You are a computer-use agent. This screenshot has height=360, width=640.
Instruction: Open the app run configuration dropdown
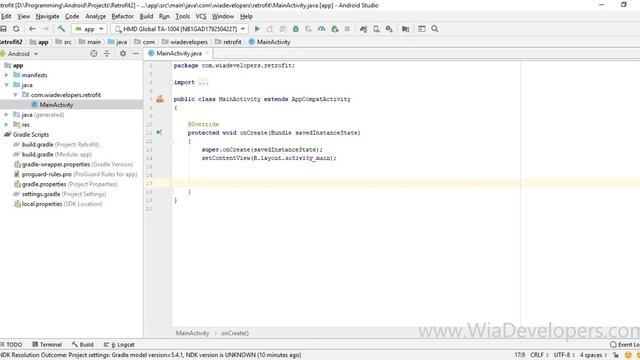[89, 29]
